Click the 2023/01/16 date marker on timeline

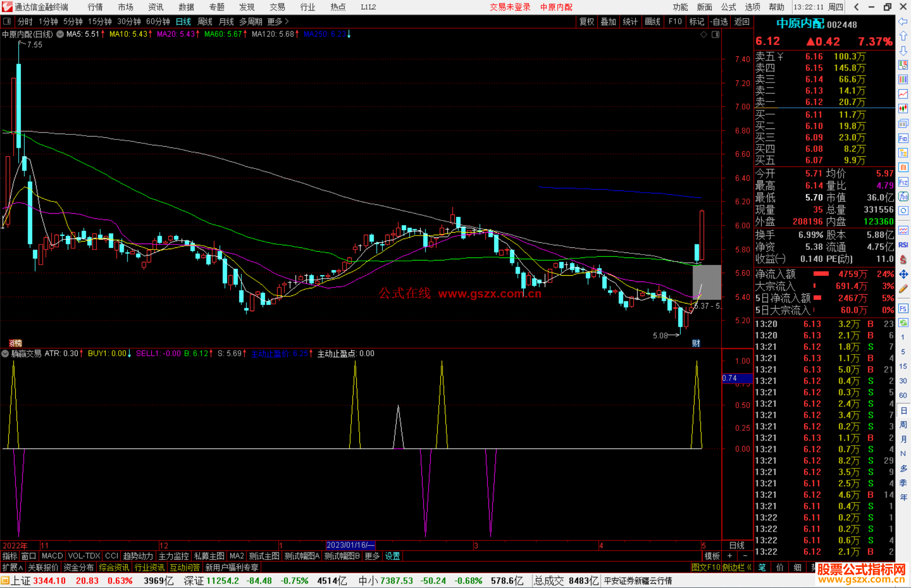tap(350, 545)
